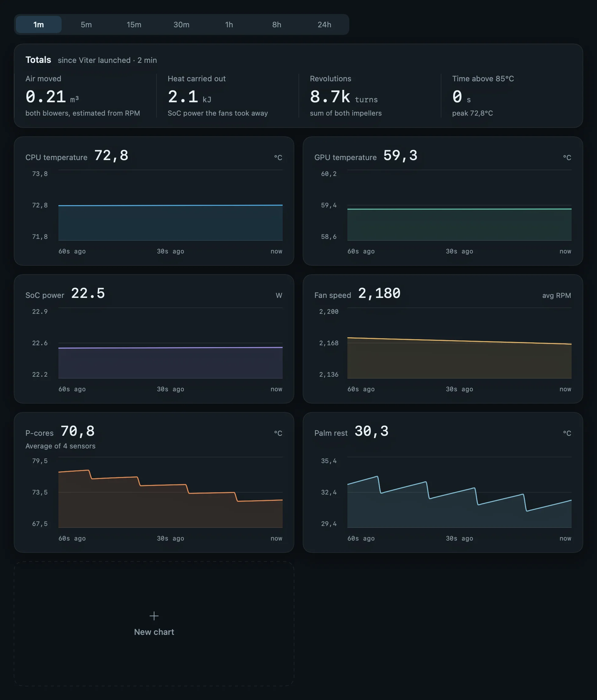Screen dimensions: 597x700
Task: Click the avg RPM unit label
Action: pyautogui.click(x=556, y=295)
